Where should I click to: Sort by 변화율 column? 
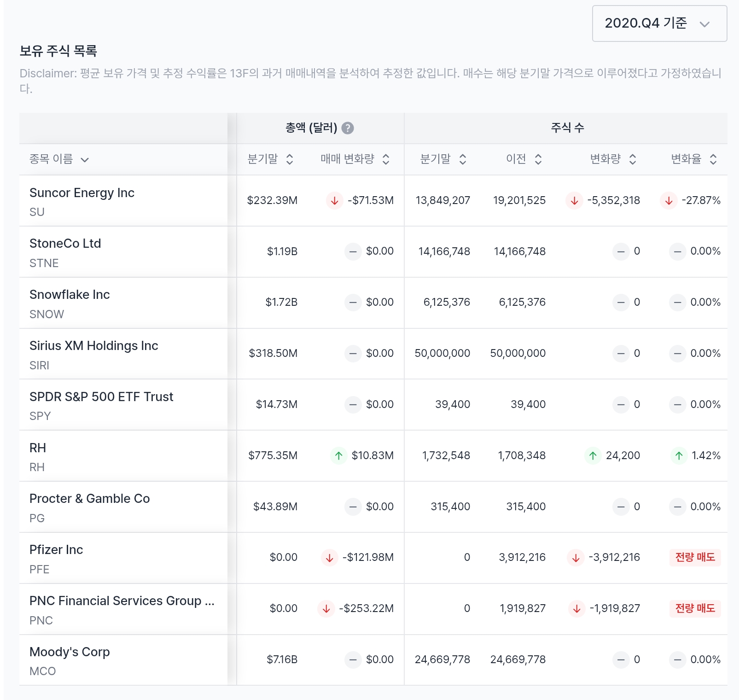click(x=694, y=159)
